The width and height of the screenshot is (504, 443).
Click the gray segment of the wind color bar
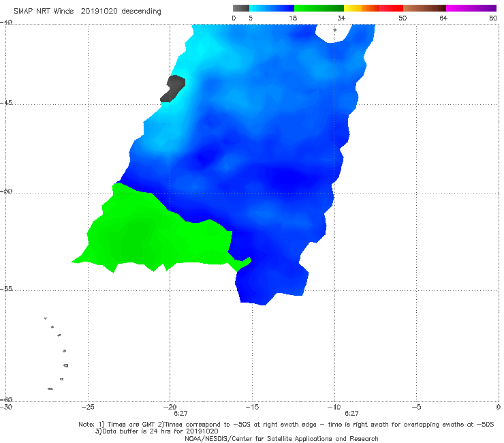pyautogui.click(x=240, y=8)
